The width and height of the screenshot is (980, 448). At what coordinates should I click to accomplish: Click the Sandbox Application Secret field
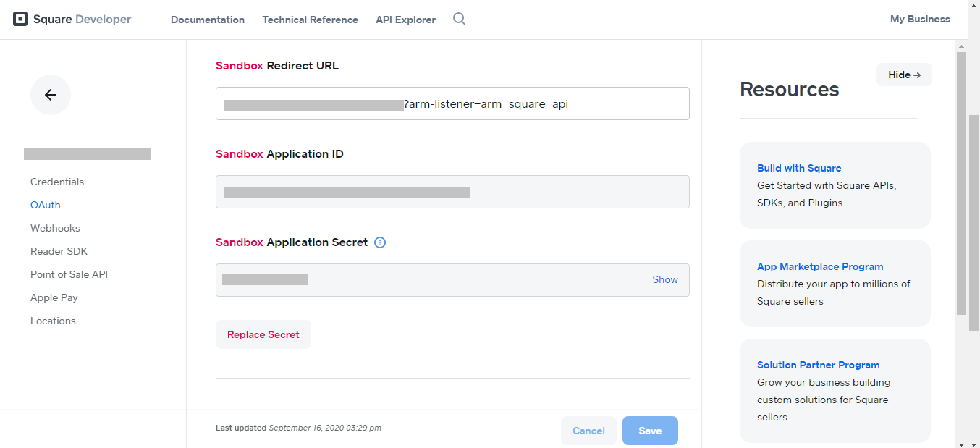tap(452, 280)
